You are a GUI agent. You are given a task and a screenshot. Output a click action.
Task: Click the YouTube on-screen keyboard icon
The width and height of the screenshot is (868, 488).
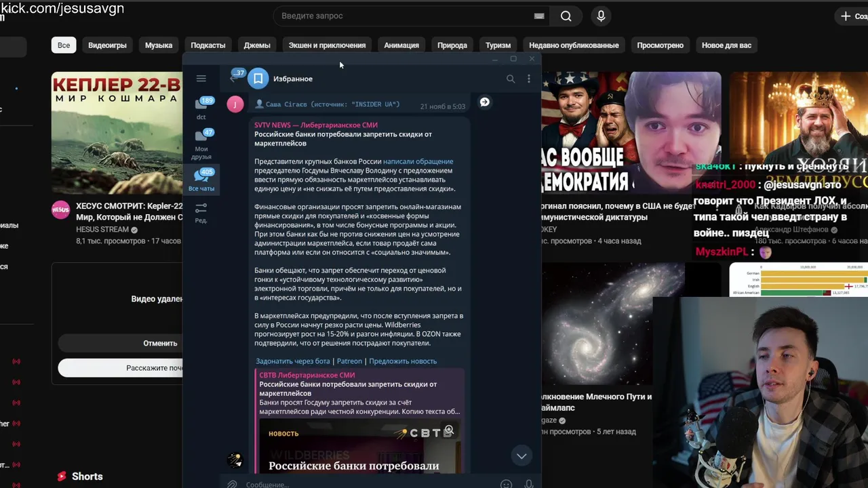click(539, 16)
